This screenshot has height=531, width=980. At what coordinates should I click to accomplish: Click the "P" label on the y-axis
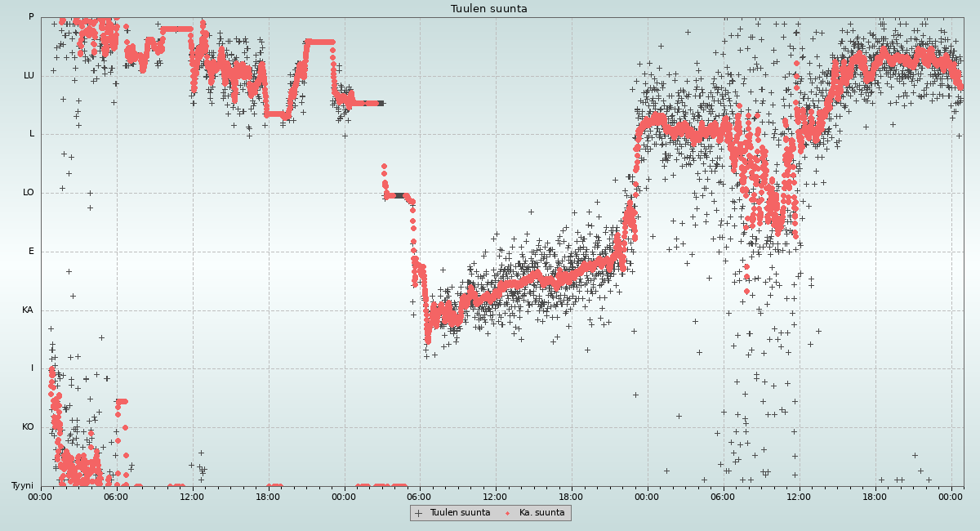tap(31, 17)
